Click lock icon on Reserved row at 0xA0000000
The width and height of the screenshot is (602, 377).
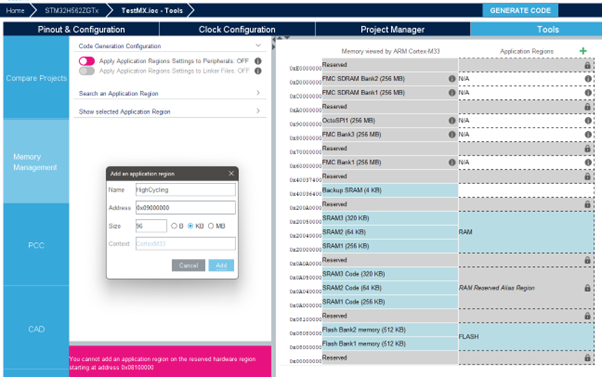pyautogui.click(x=587, y=107)
